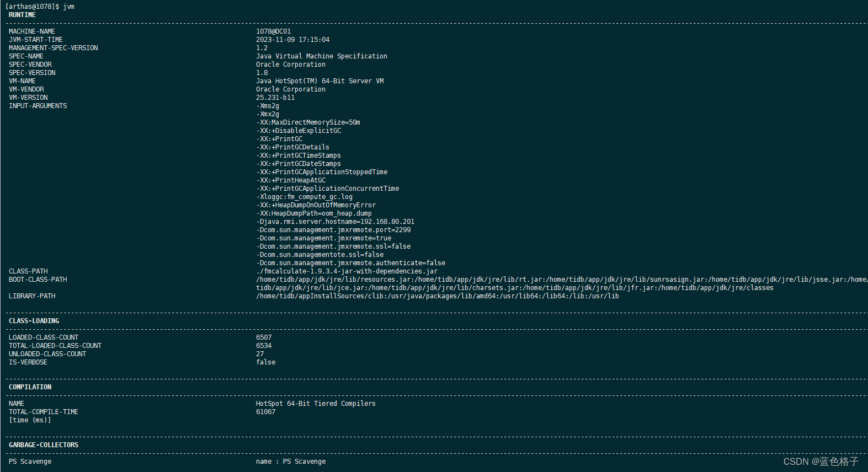The height and width of the screenshot is (472, 868).
Task: Click the GARBAGE-COLLECTORS section header
Action: click(x=44, y=445)
